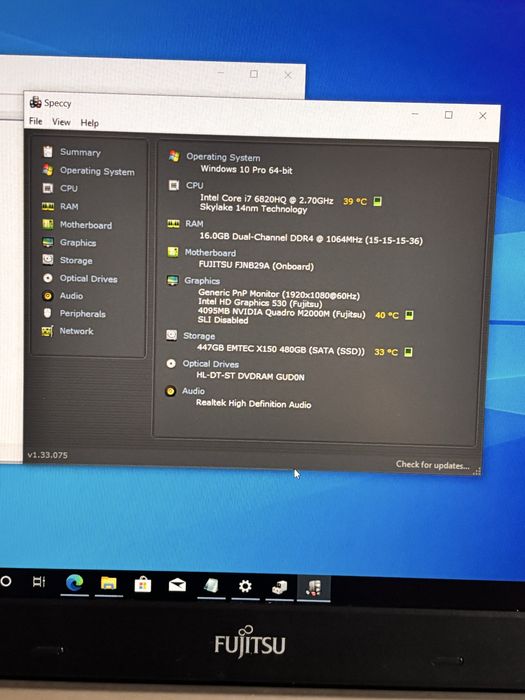Open File Explorer from the taskbar
The image size is (525, 700).
pos(108,583)
